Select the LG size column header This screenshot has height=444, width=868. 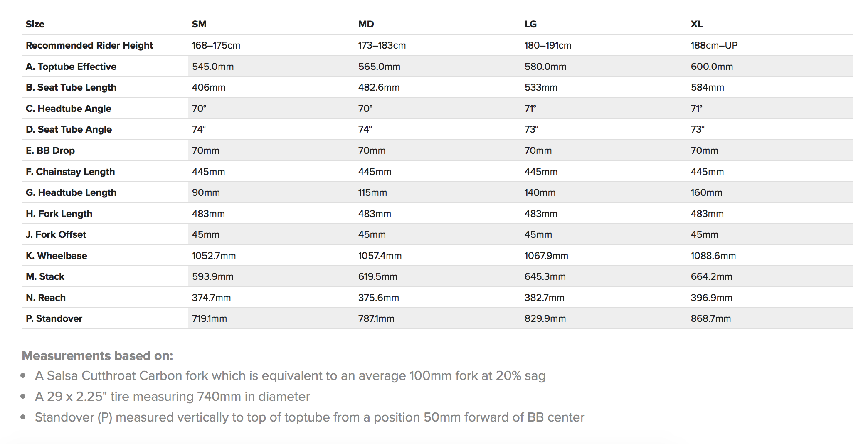(x=530, y=24)
